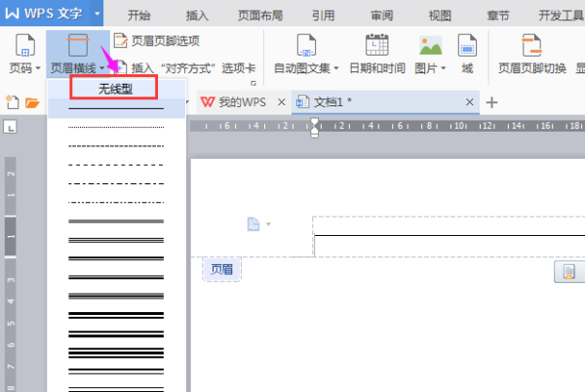585x392 pixels.
Task: Switch to the 插入 ribbon tab
Action: 197,16
